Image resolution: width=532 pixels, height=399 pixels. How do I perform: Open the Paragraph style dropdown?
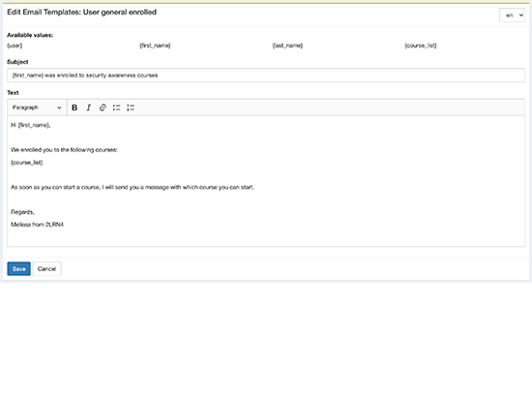[37, 107]
